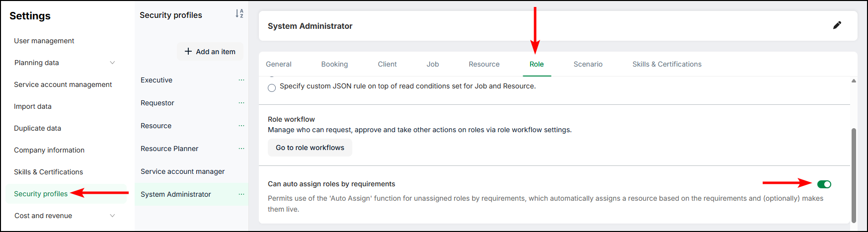This screenshot has width=868, height=232.
Task: Disable Can auto assign roles by requirements toggle
Action: [x=824, y=184]
